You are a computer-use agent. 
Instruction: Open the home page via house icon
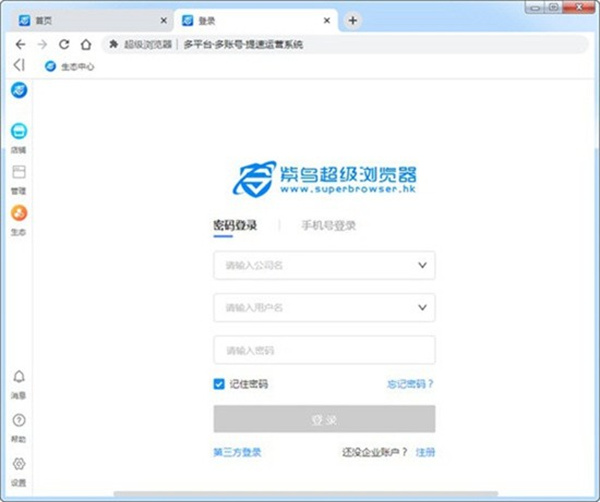coord(86,44)
